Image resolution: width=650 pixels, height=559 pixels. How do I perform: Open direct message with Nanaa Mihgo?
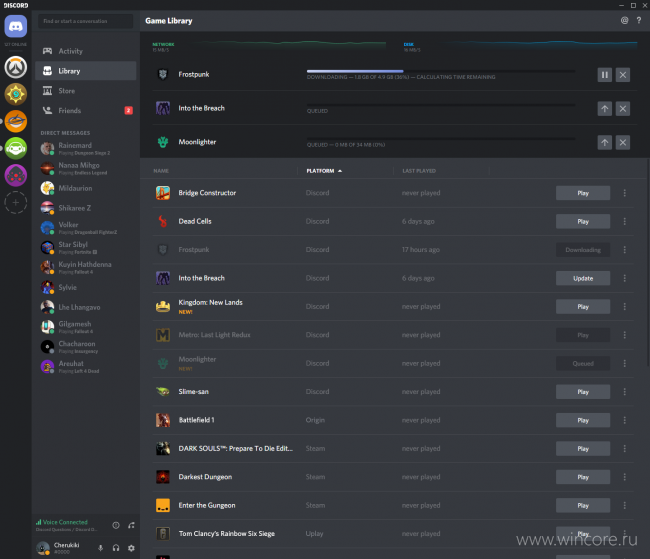pos(86,168)
